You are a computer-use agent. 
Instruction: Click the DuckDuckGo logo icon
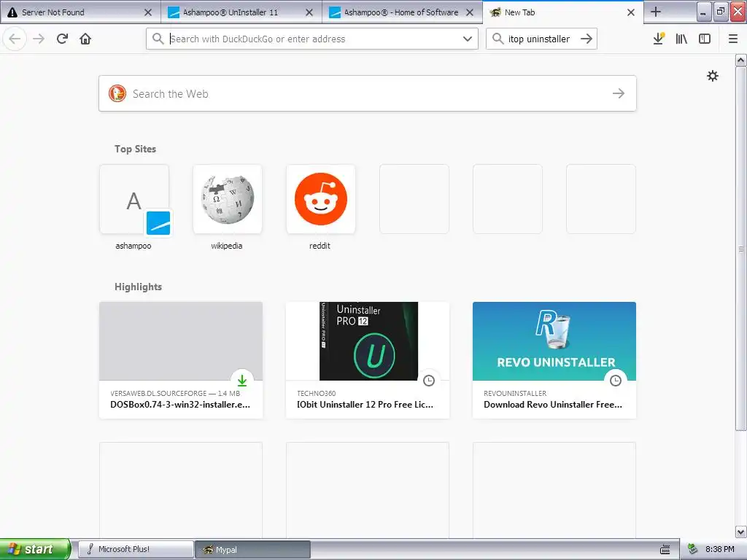coord(117,93)
